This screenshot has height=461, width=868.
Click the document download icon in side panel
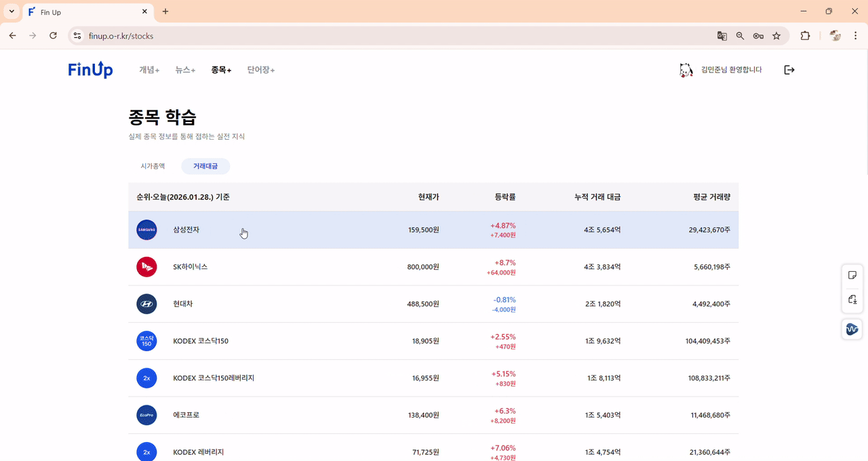[x=852, y=300]
